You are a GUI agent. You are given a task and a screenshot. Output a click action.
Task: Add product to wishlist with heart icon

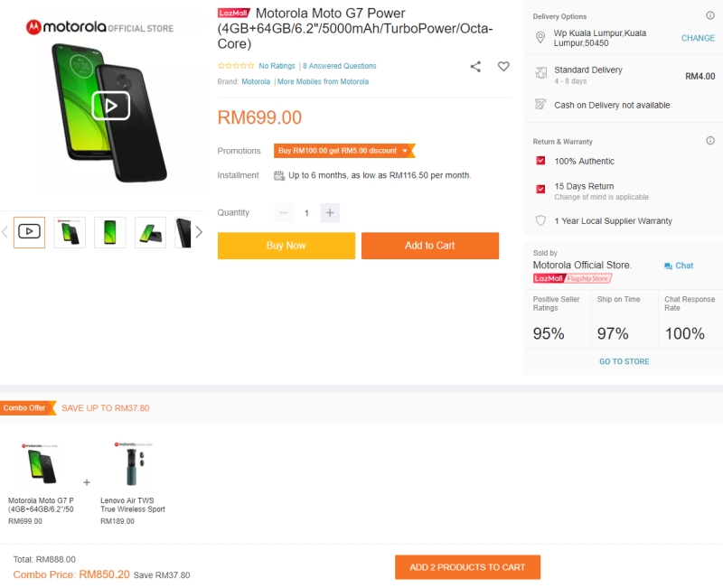click(x=503, y=66)
